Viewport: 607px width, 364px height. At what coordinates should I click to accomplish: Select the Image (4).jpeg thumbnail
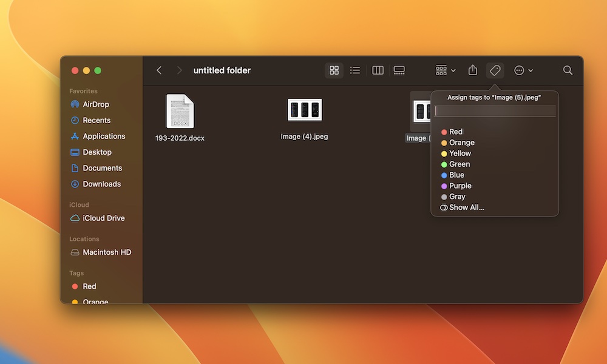click(x=305, y=110)
